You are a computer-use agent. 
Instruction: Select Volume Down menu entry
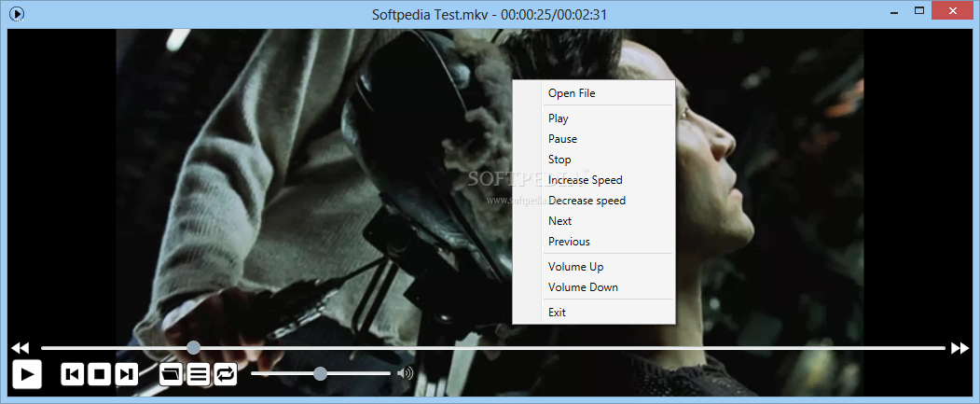point(594,287)
